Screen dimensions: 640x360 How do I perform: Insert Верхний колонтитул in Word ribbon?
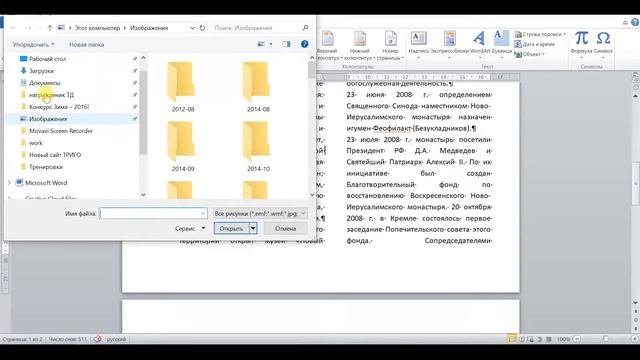click(x=327, y=46)
